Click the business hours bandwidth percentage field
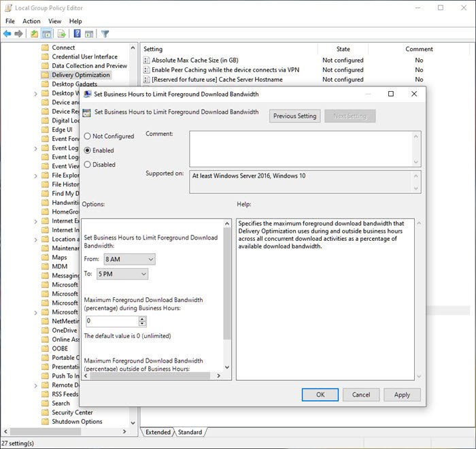Viewport: 476px width, 449px height. pyautogui.click(x=112, y=321)
